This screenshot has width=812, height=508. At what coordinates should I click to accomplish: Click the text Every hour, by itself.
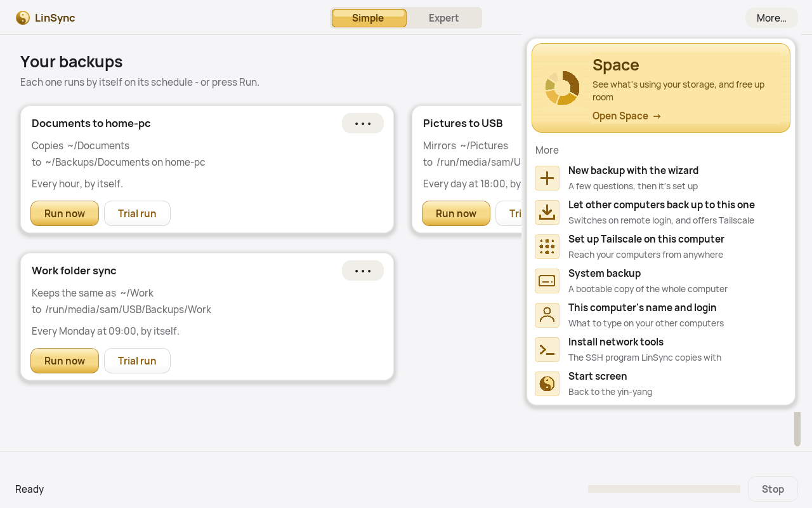coord(77,184)
